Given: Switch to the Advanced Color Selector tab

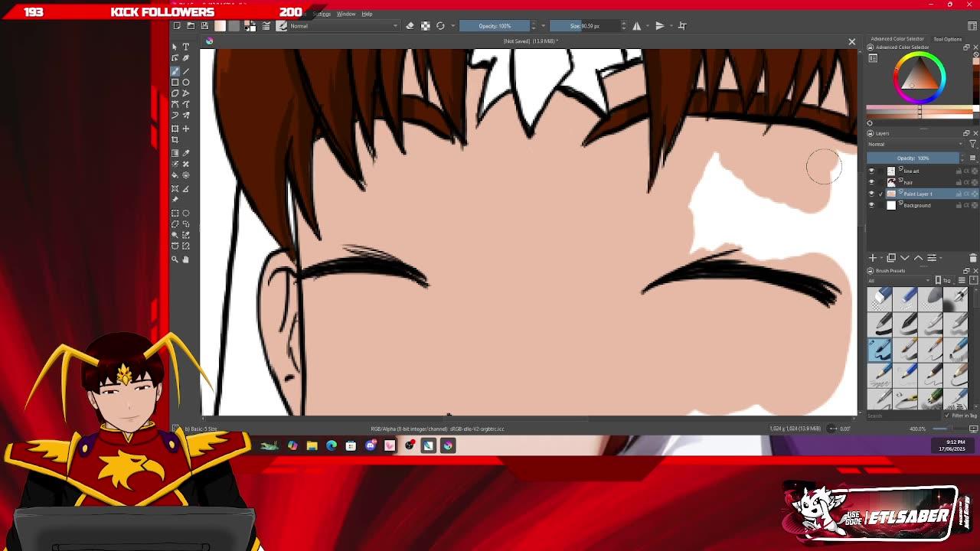Looking at the screenshot, I should 897,39.
